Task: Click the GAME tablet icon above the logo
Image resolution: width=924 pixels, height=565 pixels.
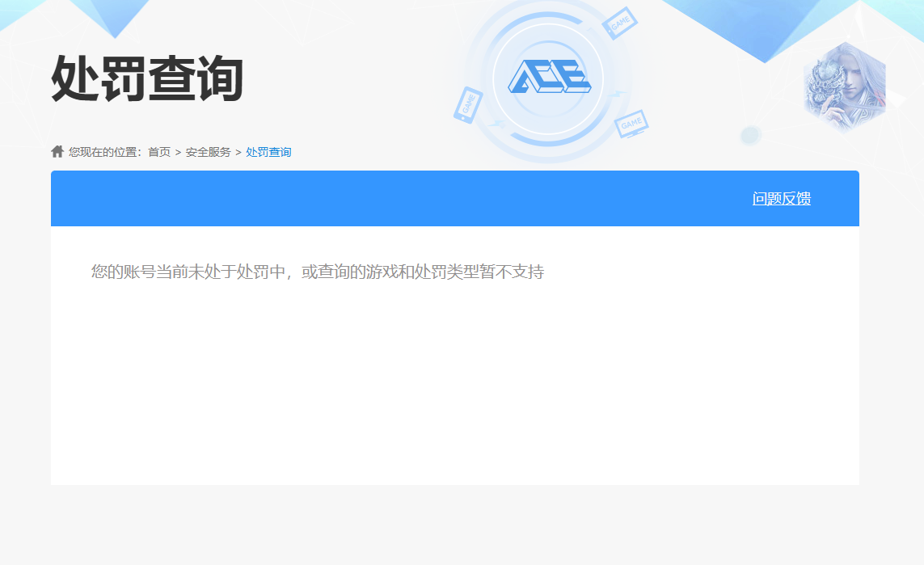Action: point(621,24)
